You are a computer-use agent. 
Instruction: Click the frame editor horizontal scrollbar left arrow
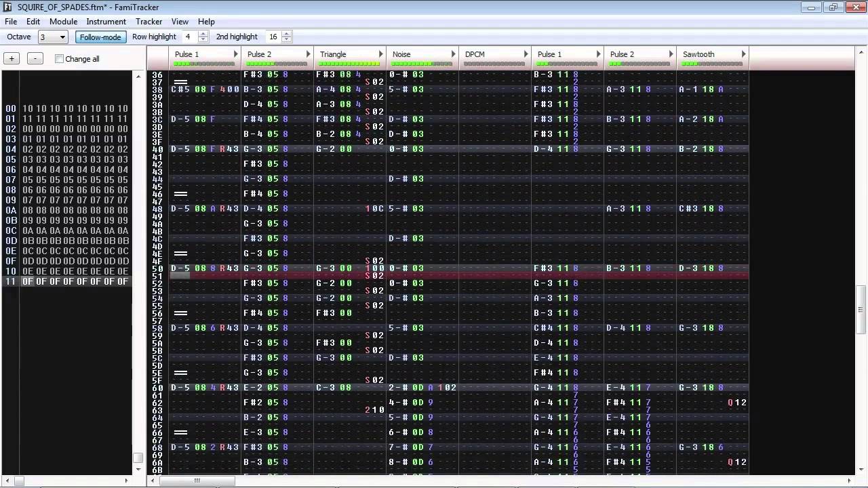[x=6, y=481]
